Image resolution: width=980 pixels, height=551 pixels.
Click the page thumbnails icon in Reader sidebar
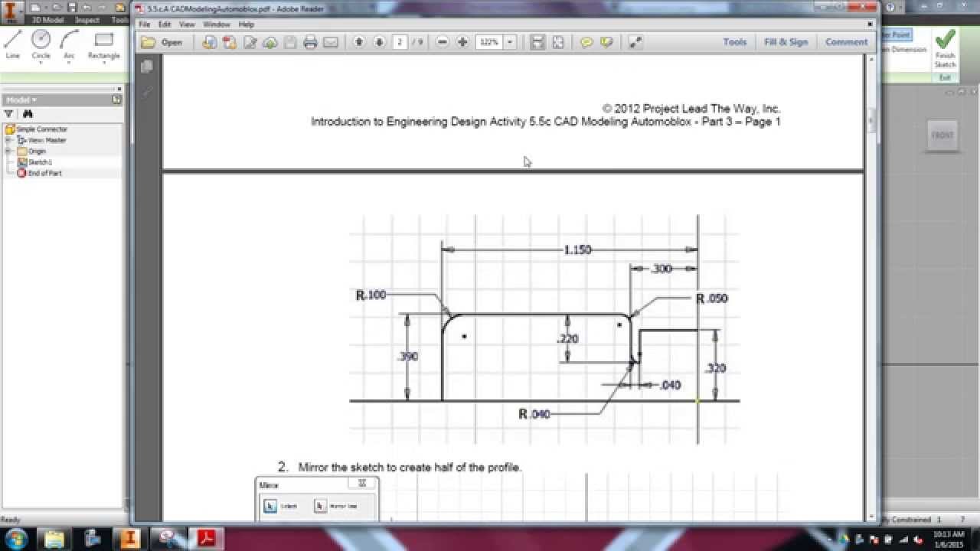[147, 67]
